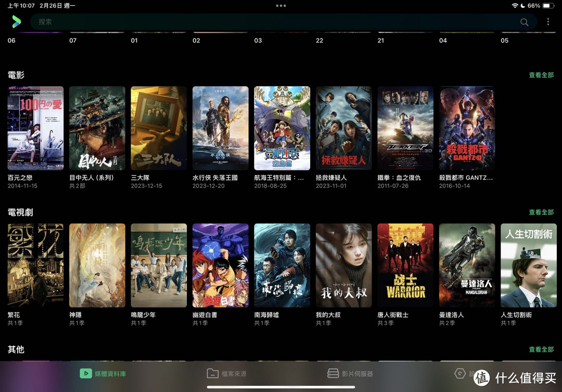This screenshot has height=392, width=562.
Task: Switch to 影片伺服器 tab
Action: point(350,373)
